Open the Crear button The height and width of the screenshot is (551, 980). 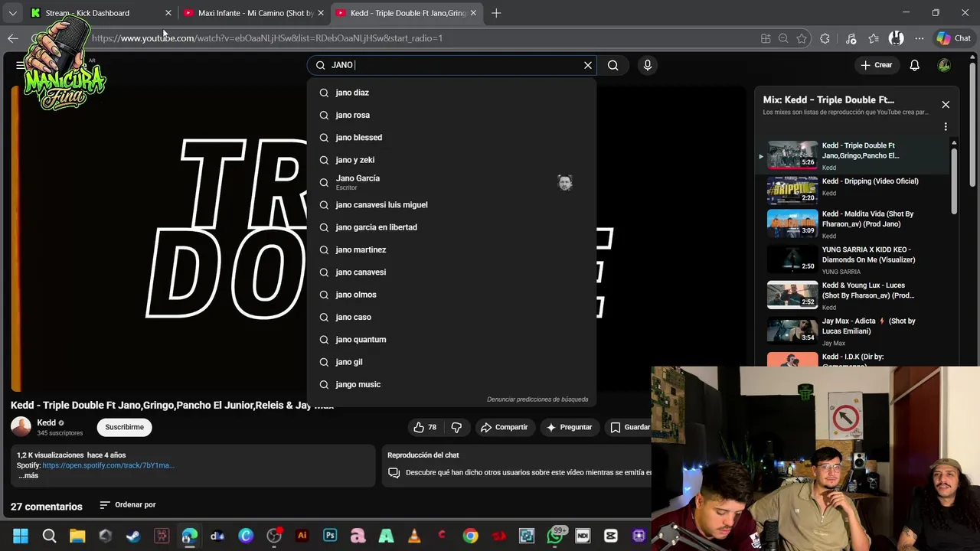point(876,65)
